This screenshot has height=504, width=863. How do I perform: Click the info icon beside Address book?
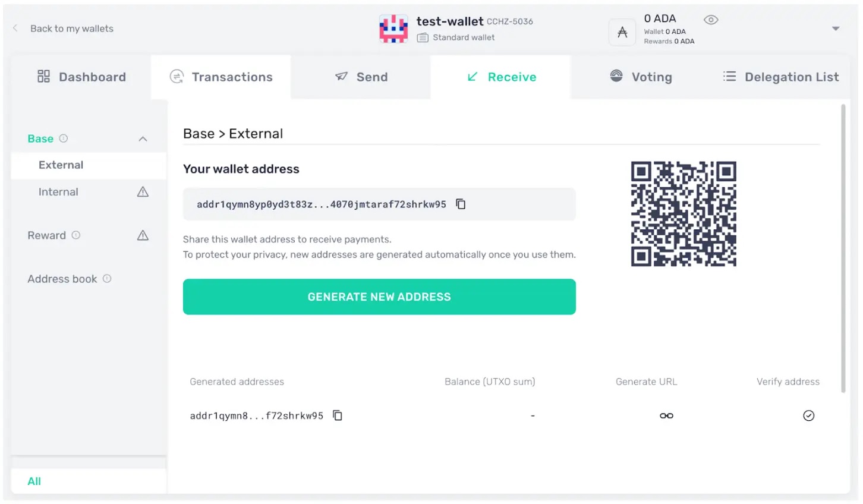tap(106, 278)
